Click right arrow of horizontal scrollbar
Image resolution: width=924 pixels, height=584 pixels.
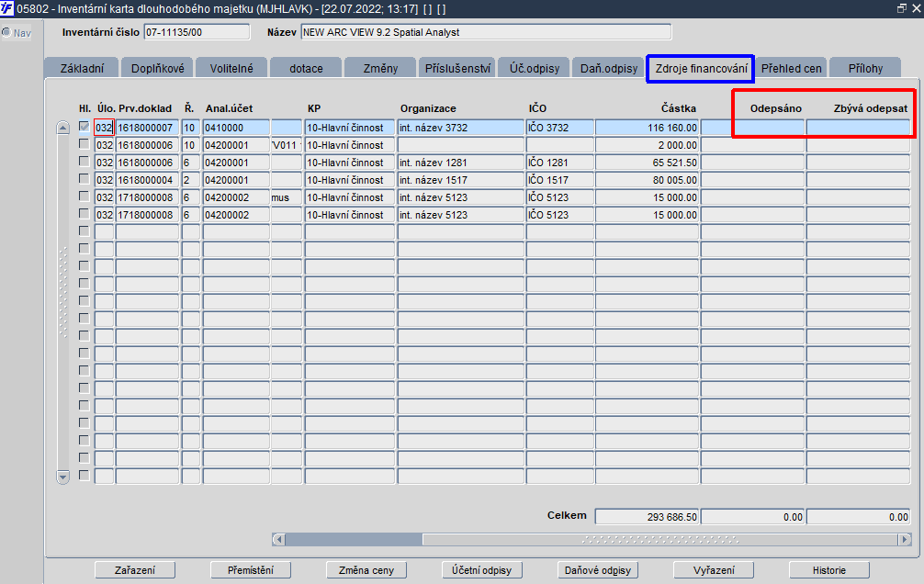(904, 539)
